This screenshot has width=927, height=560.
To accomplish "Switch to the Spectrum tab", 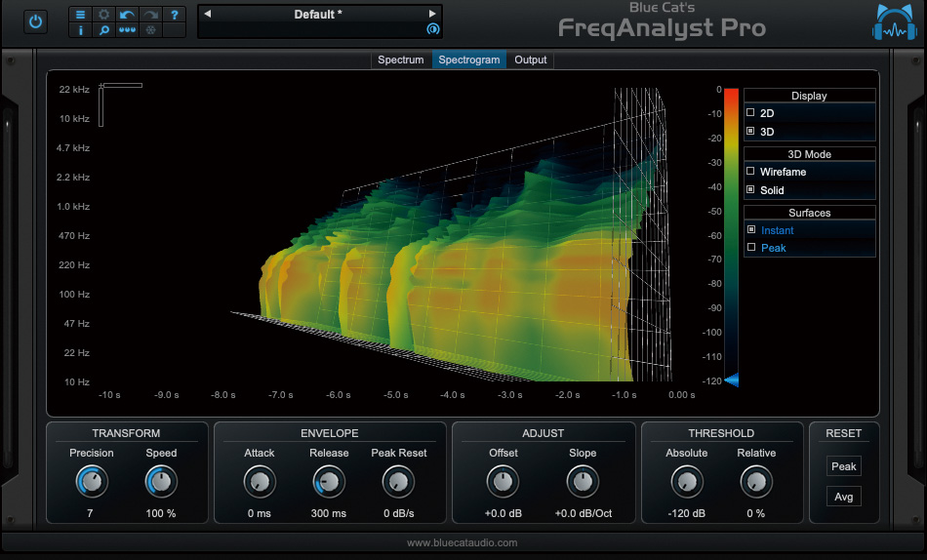I will [x=401, y=60].
